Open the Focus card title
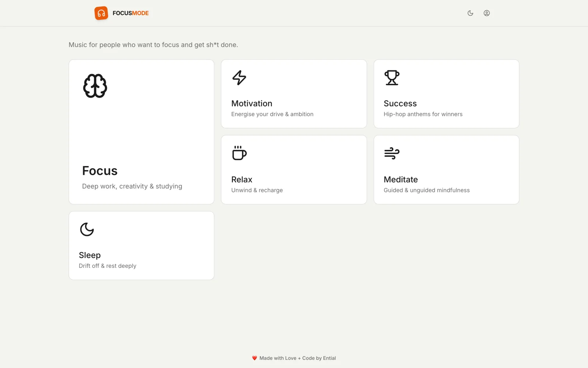588x368 pixels. [100, 171]
